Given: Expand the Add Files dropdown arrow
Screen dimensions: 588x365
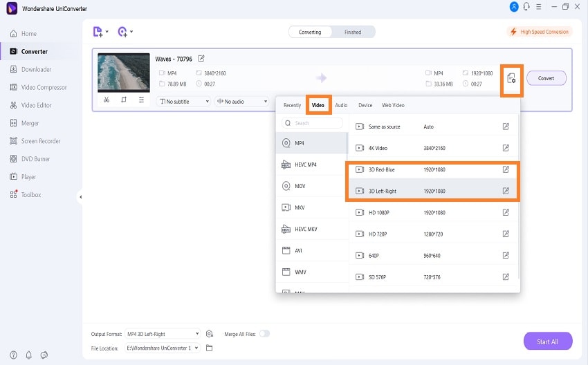Looking at the screenshot, I should pos(107,32).
